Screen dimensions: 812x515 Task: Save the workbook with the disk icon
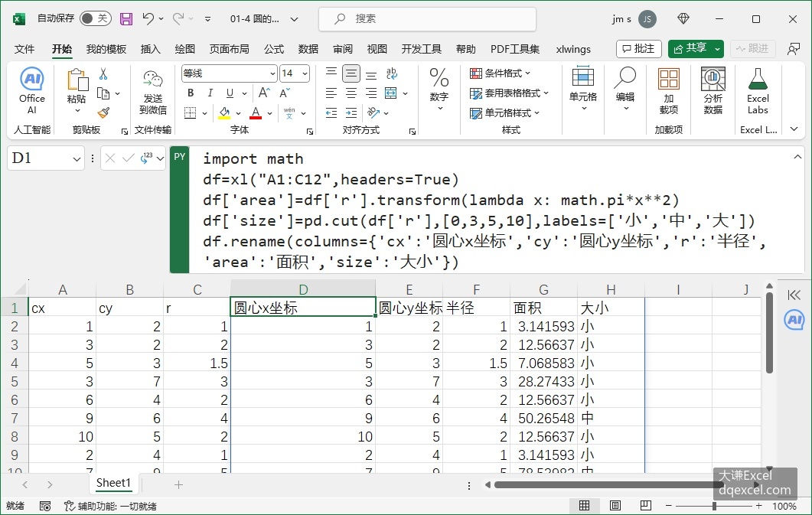pyautogui.click(x=126, y=19)
